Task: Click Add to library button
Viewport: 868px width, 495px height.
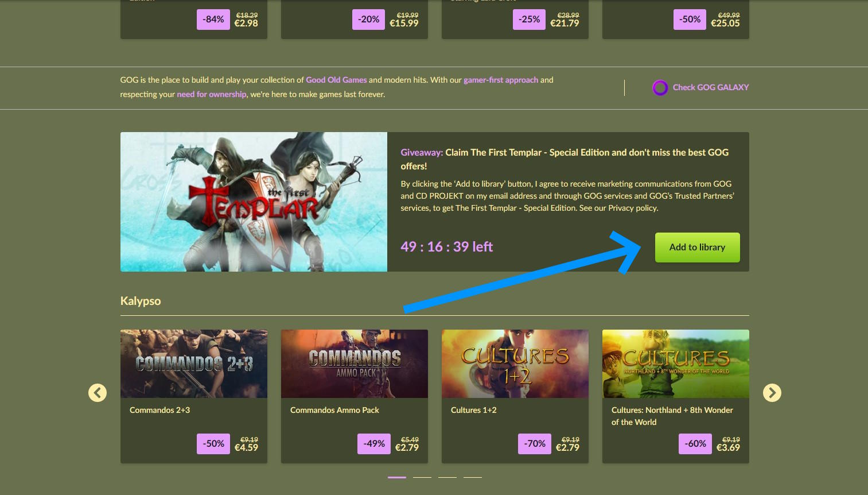Action: click(x=697, y=247)
